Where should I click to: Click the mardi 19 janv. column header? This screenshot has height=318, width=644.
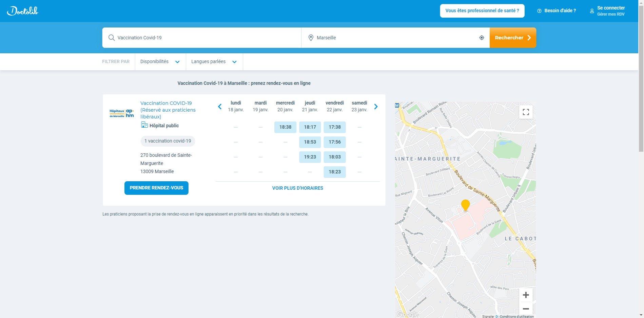pos(260,106)
